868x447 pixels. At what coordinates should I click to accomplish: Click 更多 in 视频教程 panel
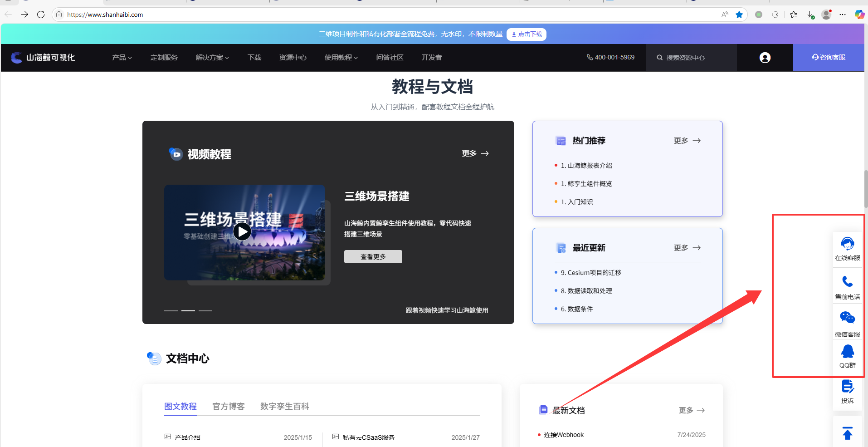click(x=475, y=153)
